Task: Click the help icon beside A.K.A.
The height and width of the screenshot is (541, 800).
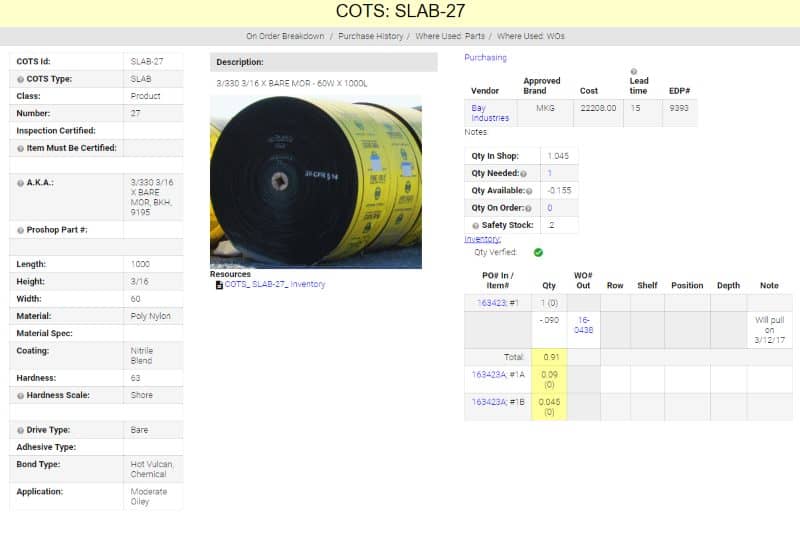Action: [20, 183]
